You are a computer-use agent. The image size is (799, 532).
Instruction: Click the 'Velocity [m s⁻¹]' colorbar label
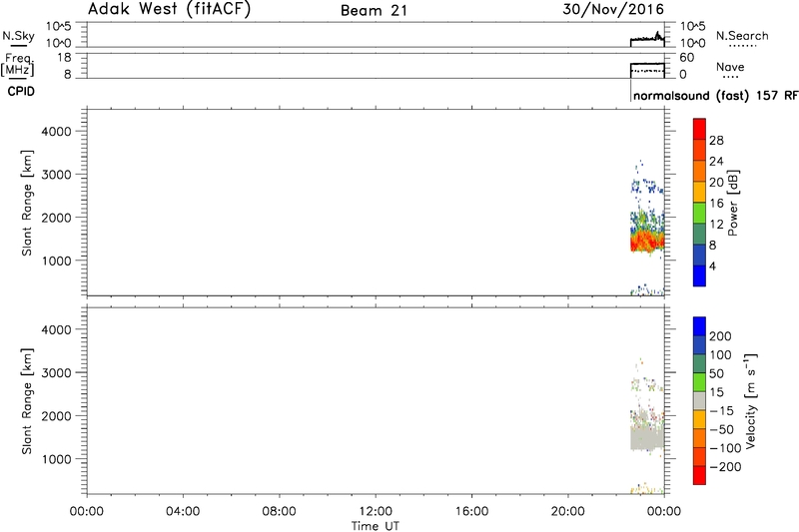pos(751,401)
